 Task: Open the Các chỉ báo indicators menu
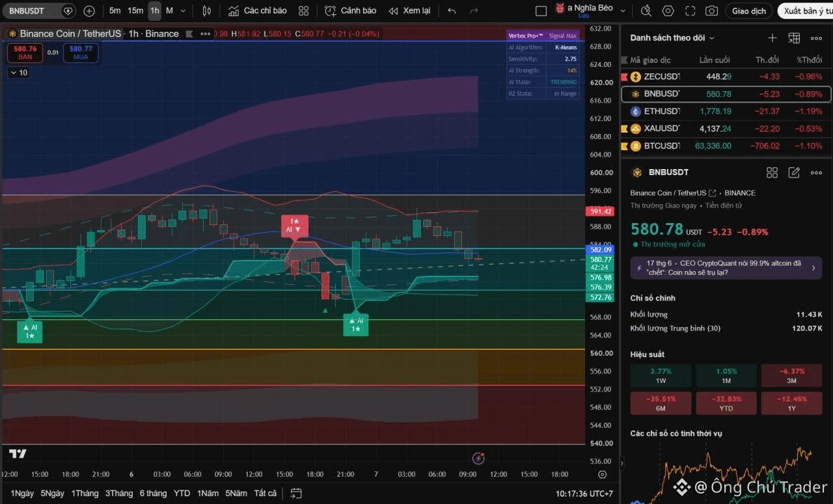[x=257, y=11]
